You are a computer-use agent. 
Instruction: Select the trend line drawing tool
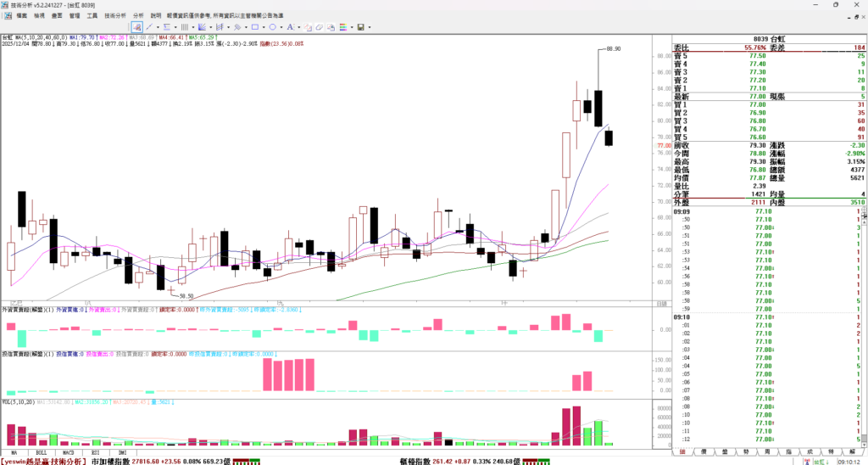[149, 27]
